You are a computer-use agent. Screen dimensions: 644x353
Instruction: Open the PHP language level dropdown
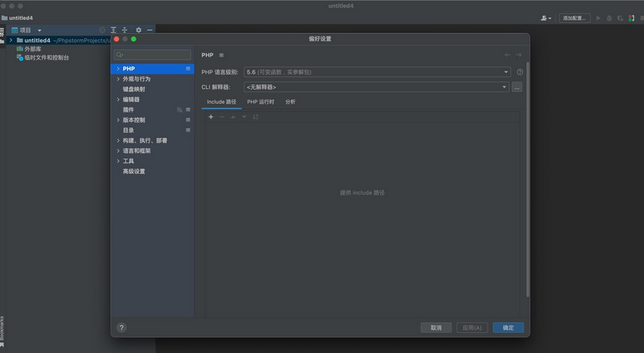point(376,72)
